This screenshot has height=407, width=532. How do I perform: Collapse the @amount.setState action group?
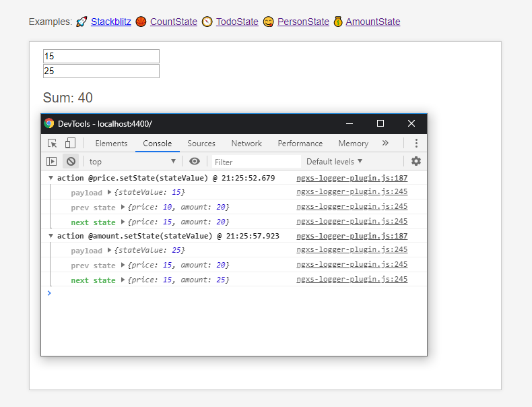pyautogui.click(x=51, y=237)
